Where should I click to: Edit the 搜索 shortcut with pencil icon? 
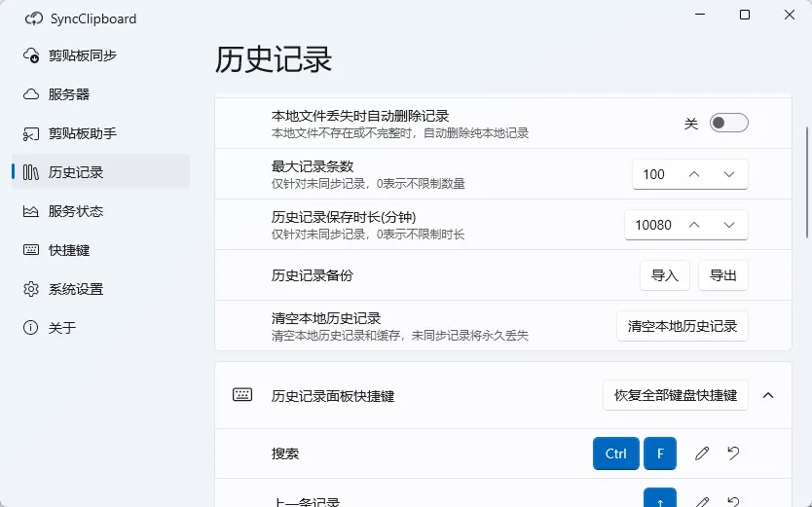(702, 453)
